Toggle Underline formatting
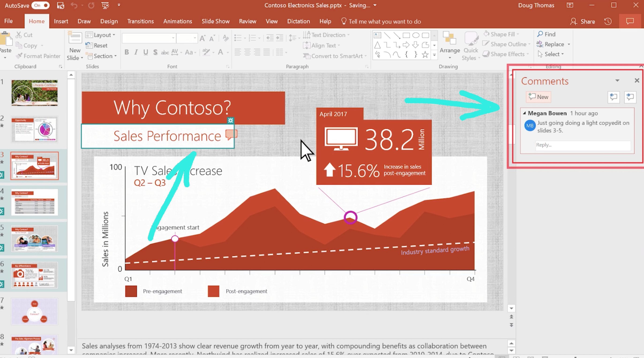The height and width of the screenshot is (358, 644). (146, 52)
